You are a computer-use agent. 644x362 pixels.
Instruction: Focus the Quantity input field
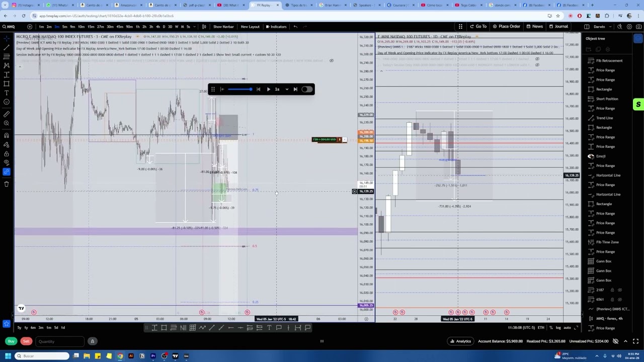coord(60,341)
